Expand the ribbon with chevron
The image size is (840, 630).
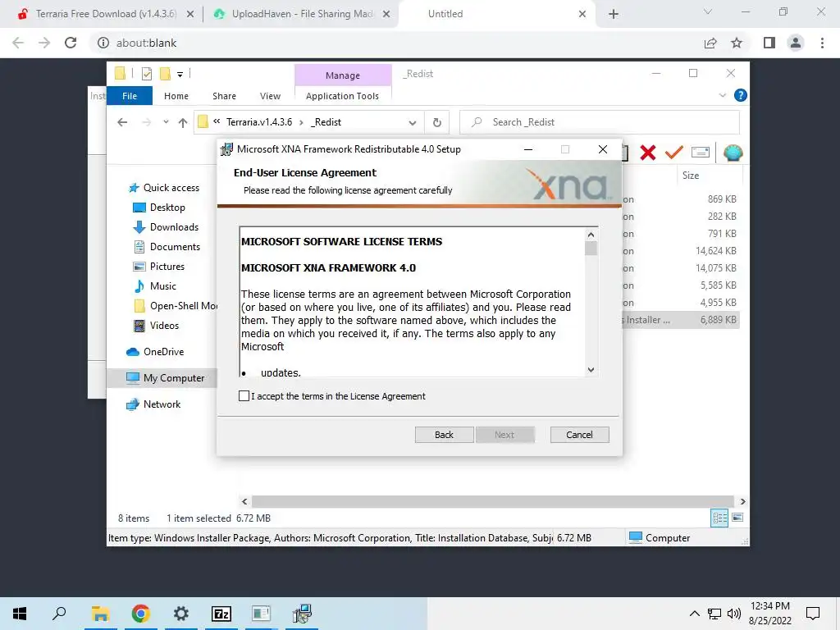point(722,95)
